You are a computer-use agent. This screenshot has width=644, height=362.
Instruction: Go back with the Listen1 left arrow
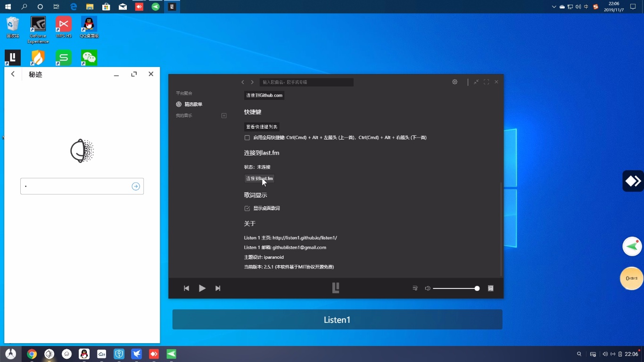click(243, 82)
